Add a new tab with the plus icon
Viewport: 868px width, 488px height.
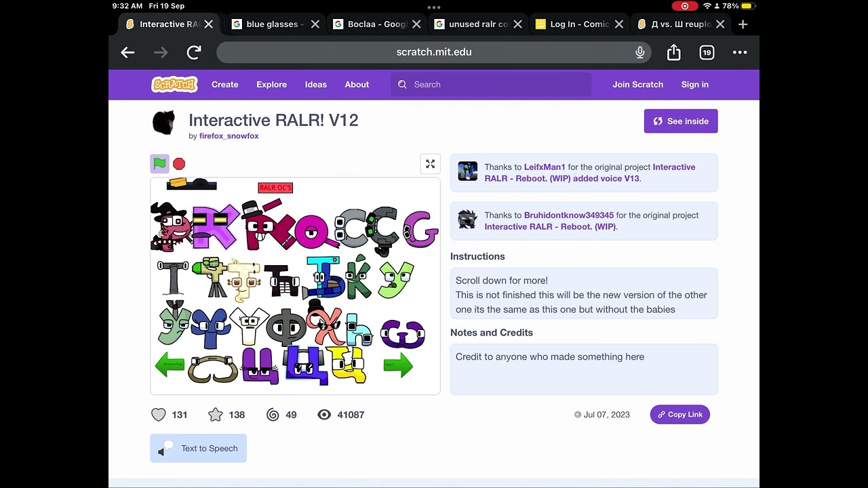743,24
